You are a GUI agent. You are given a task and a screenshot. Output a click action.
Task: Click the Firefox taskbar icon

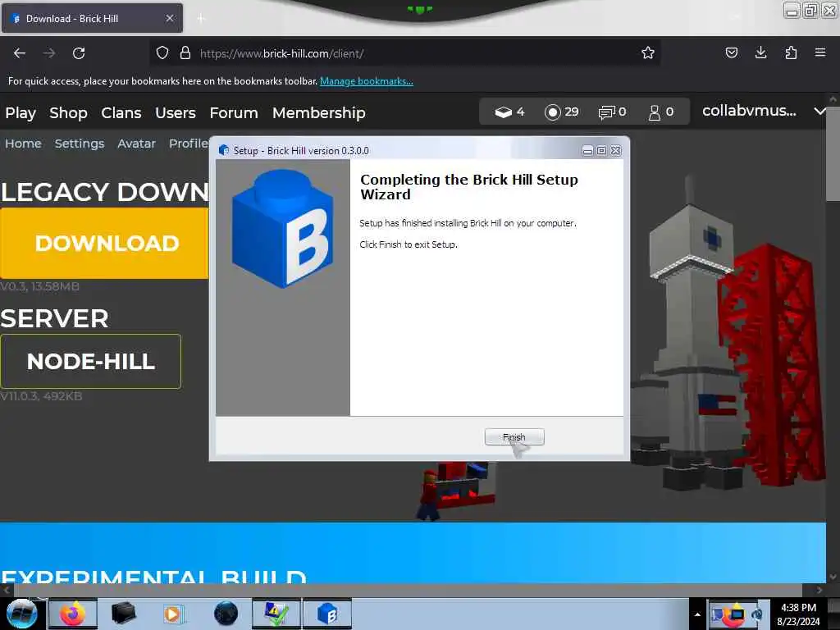[x=73, y=614]
